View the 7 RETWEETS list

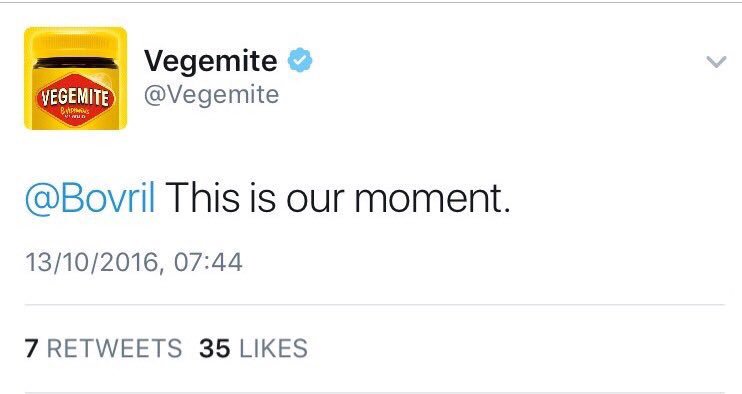coord(103,348)
